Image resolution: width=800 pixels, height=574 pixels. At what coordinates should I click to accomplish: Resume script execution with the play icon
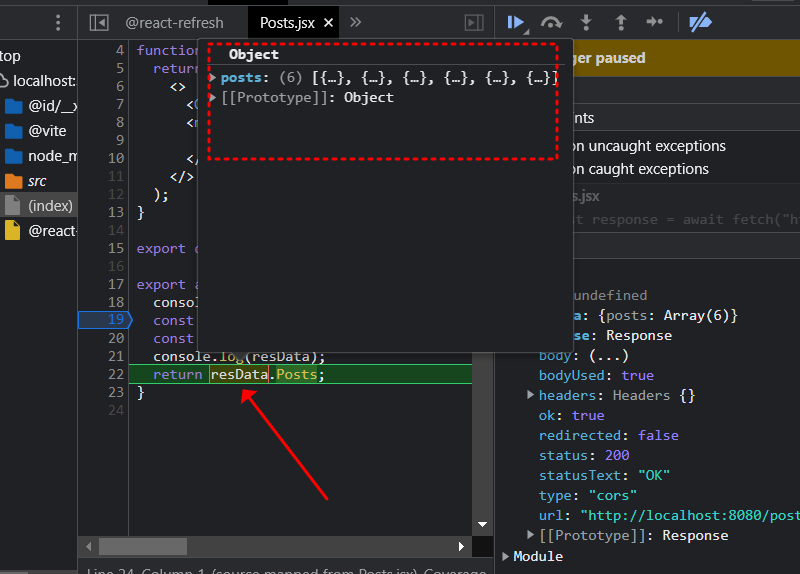(515, 22)
